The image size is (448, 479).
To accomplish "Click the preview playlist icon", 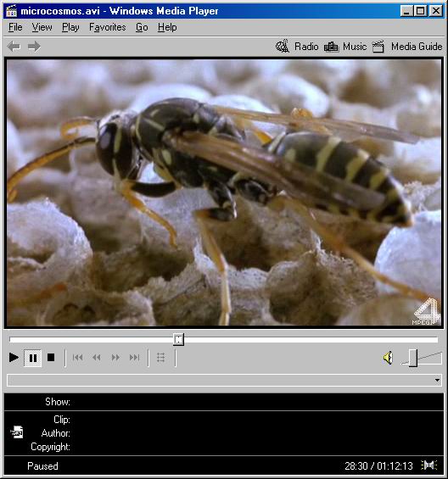I will [x=161, y=357].
